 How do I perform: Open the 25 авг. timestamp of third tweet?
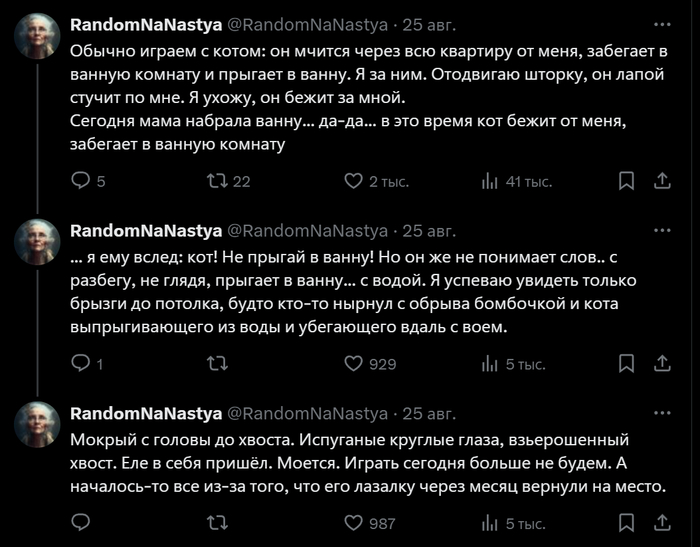coord(429,414)
